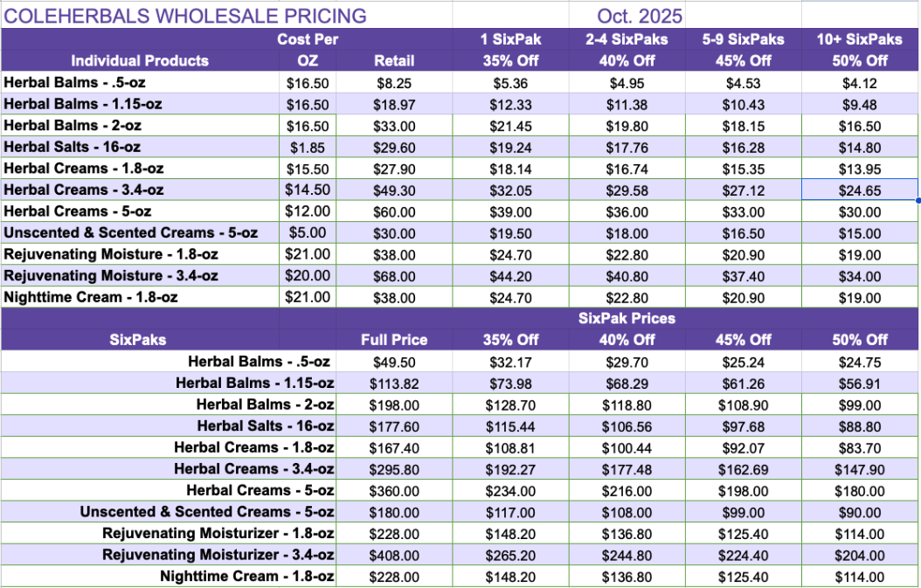
Task: Click the Individual Products header cell
Action: pos(140,60)
